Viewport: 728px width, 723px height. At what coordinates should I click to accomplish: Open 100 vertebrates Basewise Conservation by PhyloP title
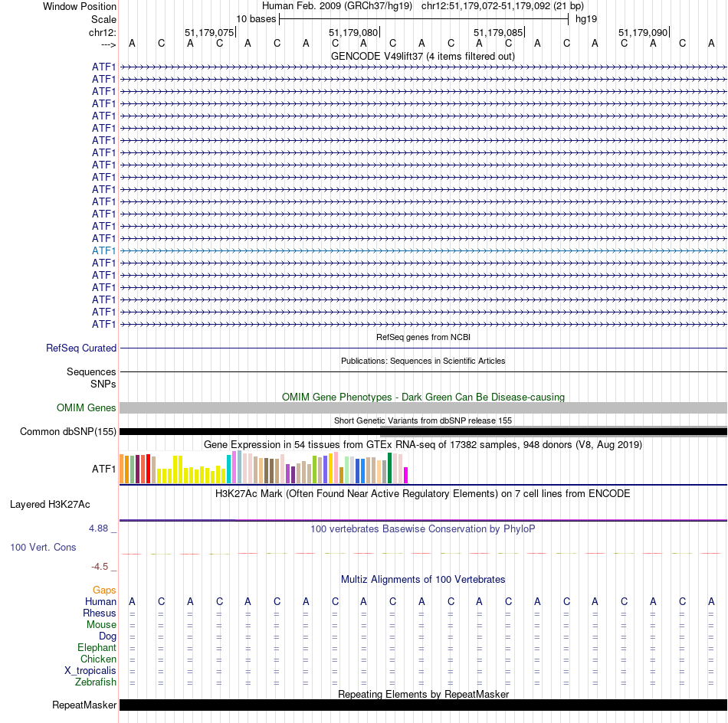422,529
